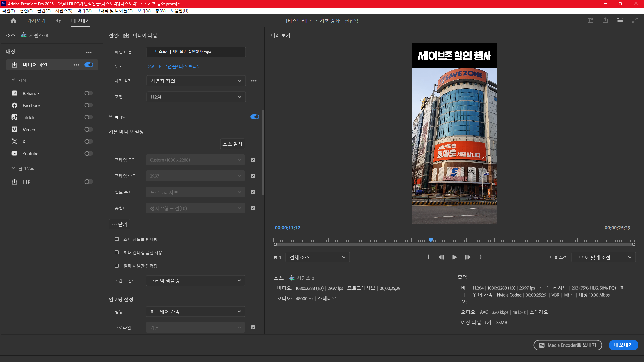Click the range end handle on preview timeline

[634, 244]
